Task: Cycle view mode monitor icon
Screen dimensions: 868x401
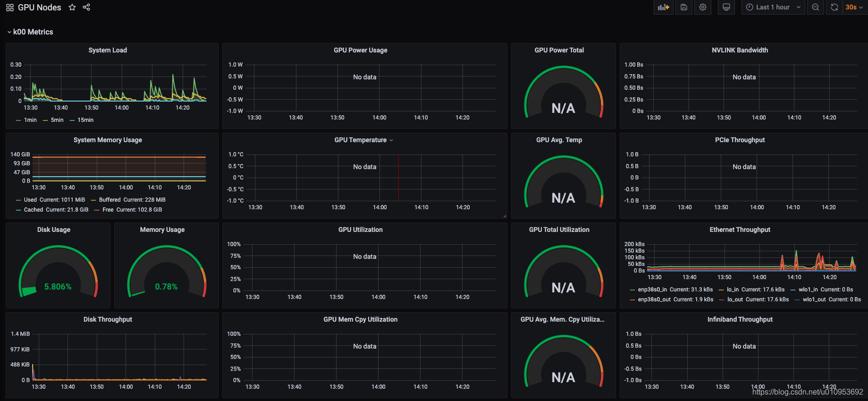Action: coord(726,7)
